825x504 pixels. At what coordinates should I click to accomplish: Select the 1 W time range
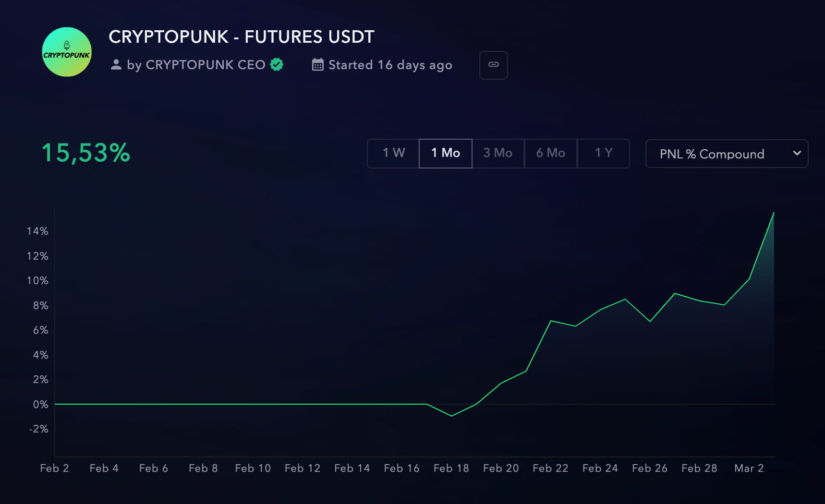[x=393, y=153]
